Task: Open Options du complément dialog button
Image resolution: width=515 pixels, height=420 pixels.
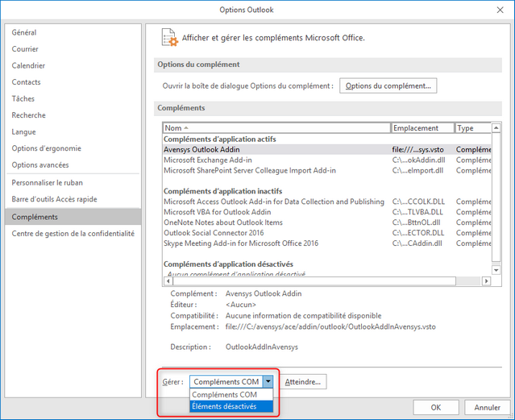Action: click(x=388, y=85)
